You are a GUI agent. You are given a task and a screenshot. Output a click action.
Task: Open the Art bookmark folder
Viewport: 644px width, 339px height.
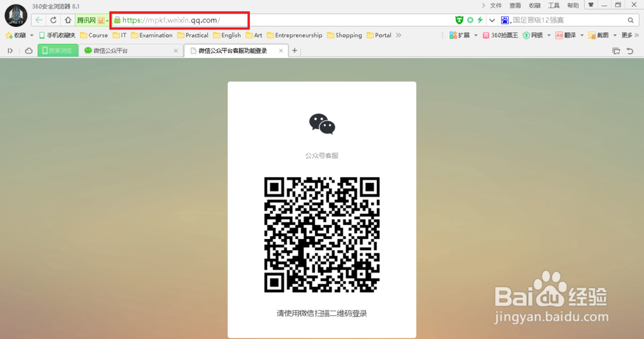(254, 35)
